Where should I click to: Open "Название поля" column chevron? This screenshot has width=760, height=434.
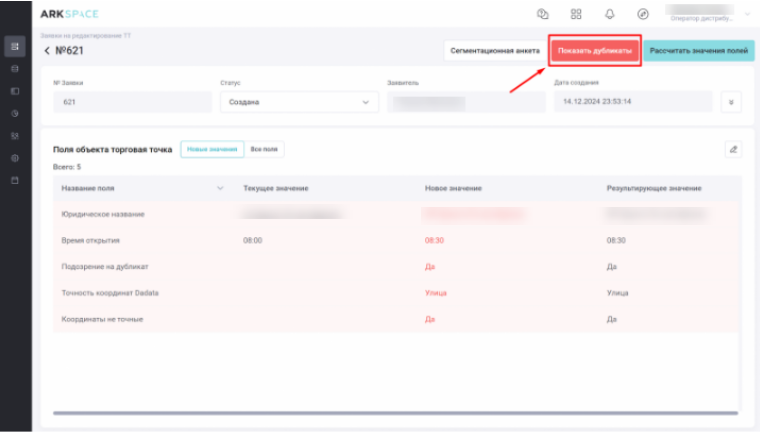pyautogui.click(x=220, y=188)
